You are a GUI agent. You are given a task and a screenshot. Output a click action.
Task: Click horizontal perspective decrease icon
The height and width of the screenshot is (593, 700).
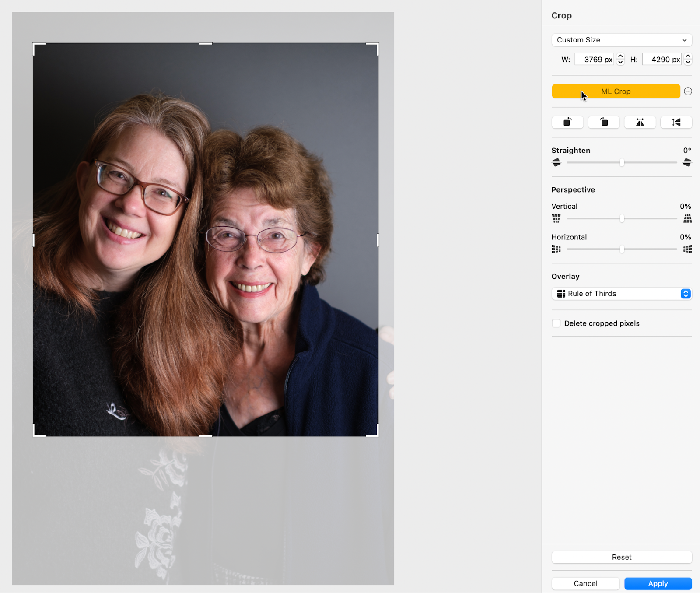tap(556, 249)
